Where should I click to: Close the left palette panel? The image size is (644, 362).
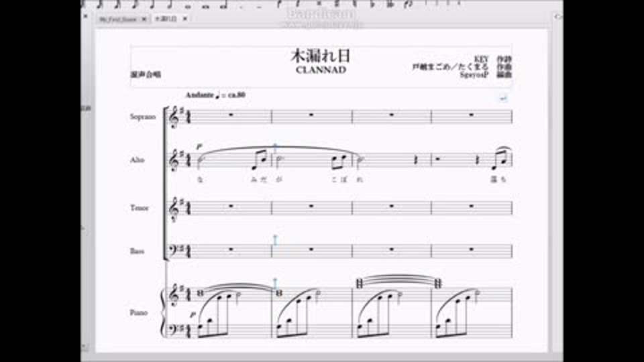click(85, 16)
